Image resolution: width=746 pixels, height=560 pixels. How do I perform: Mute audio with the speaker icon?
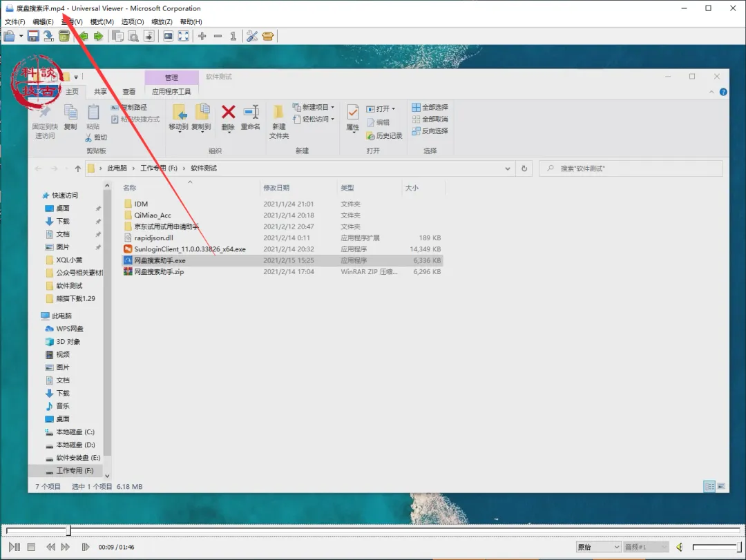(x=680, y=547)
